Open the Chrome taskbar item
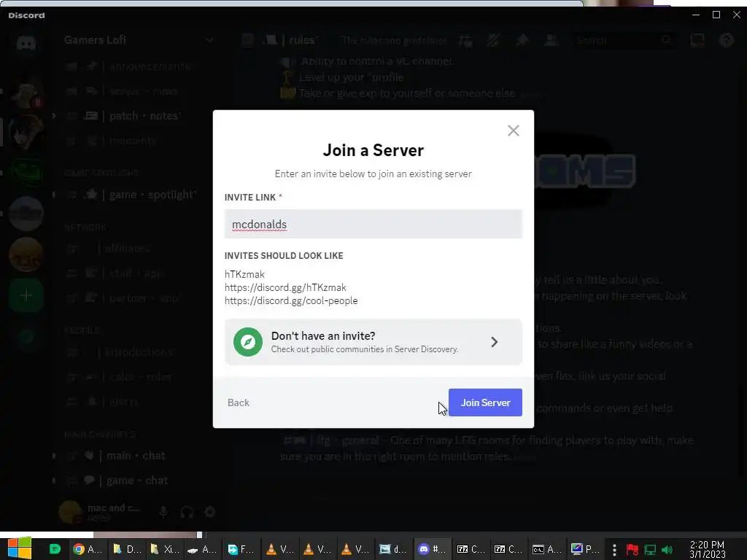Image resolution: width=747 pixels, height=560 pixels. [x=88, y=549]
